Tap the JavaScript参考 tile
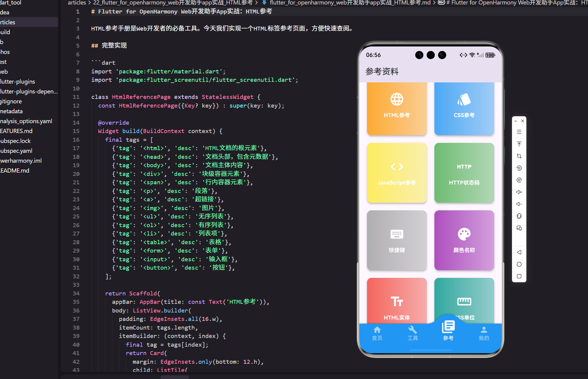Viewport: 588px width, 379px height. (396, 173)
